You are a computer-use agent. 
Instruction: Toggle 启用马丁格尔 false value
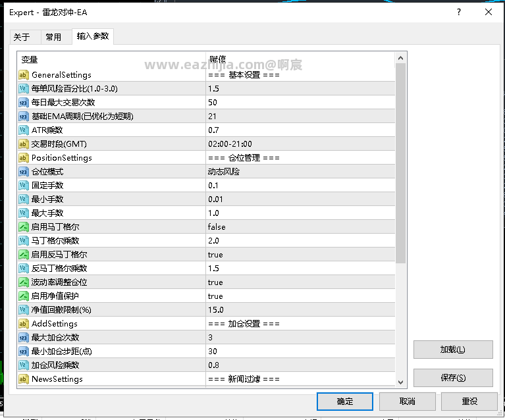(300, 227)
